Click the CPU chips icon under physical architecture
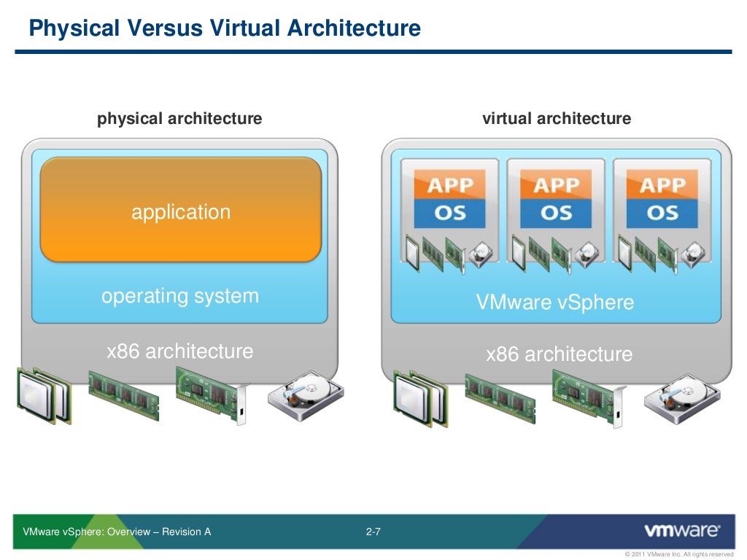The height and width of the screenshot is (560, 747). (x=44, y=395)
